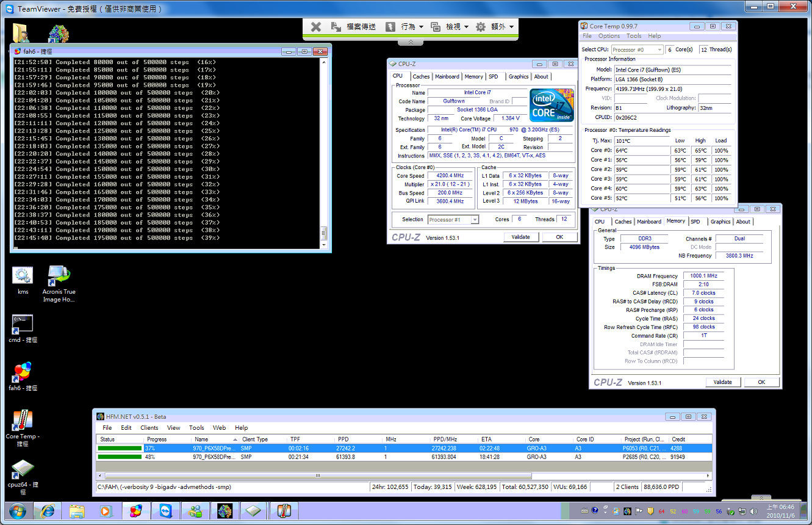Click OK in the processor CPU-Z window
812x525 pixels.
(x=559, y=237)
